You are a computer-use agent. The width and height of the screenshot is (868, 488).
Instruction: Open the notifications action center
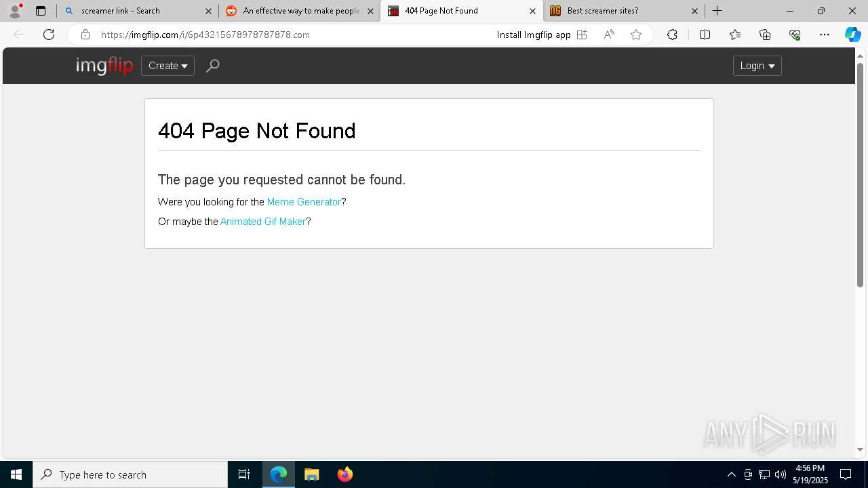[x=846, y=474]
